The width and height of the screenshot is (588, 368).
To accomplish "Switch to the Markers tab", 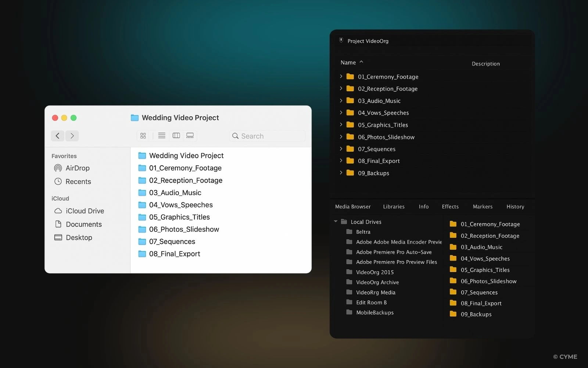I will click(483, 206).
